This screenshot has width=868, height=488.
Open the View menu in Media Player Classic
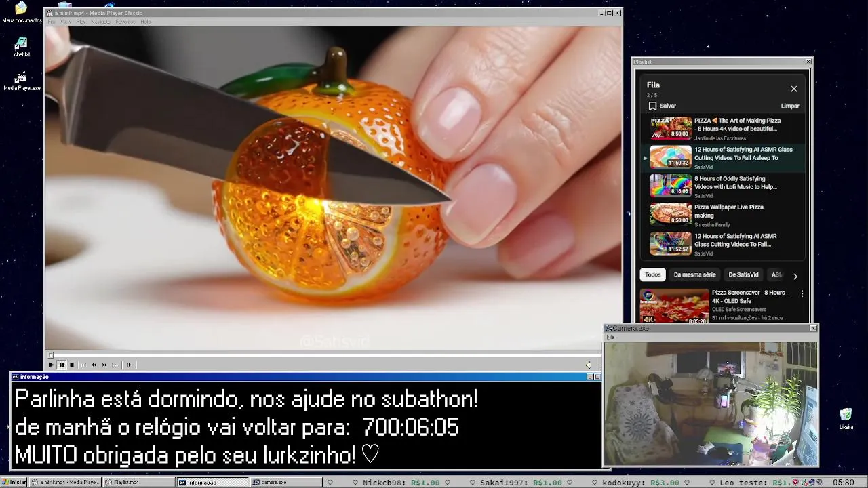point(66,22)
